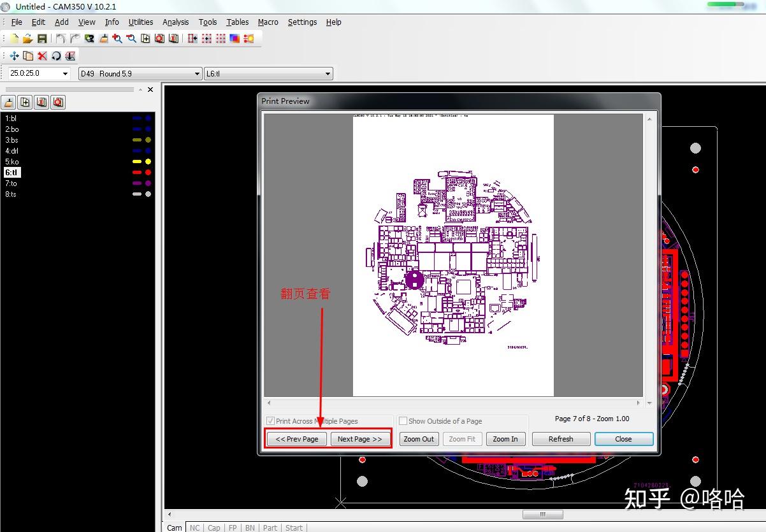Viewport: 766px width, 532px height.
Task: Expand the D49 Round 5.9 aperture dropdown
Action: pyautogui.click(x=197, y=74)
